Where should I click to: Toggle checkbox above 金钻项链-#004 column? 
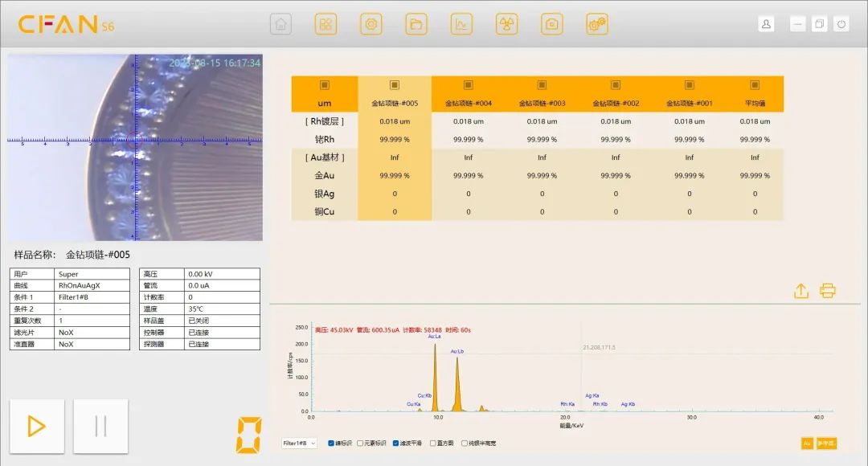pos(469,84)
